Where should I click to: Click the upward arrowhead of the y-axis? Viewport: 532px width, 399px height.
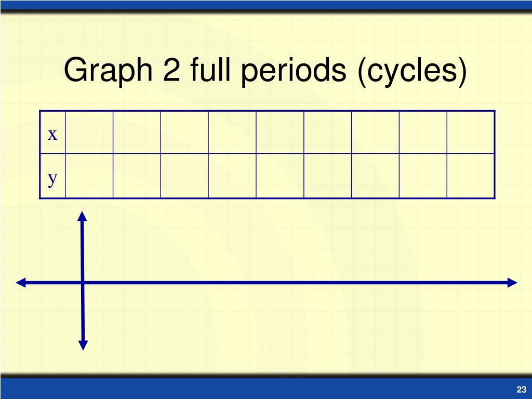click(x=82, y=216)
